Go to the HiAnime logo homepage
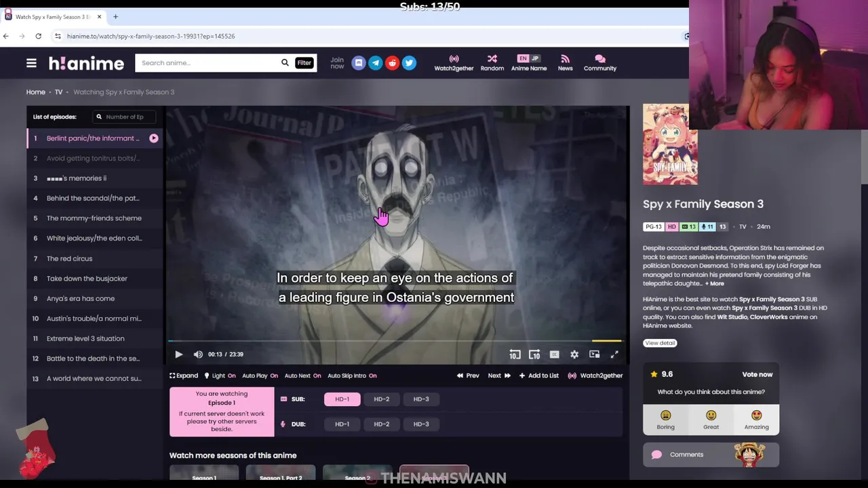Viewport: 868px width, 488px height. (86, 63)
